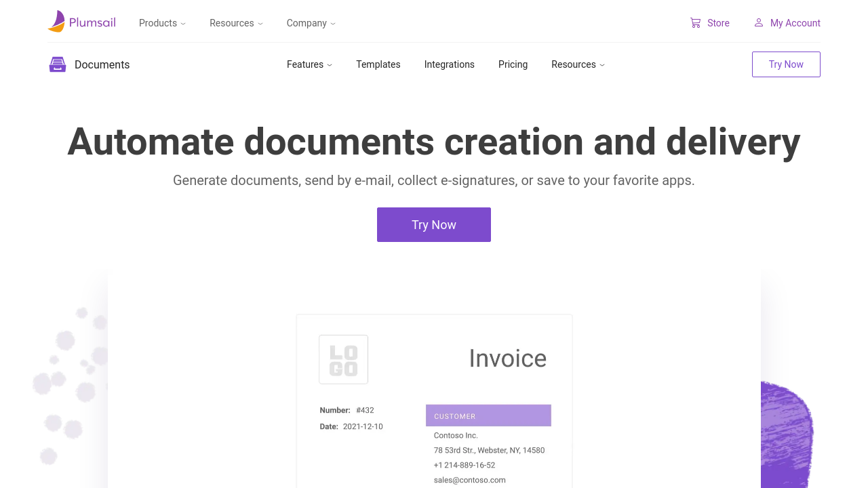
Task: Click the LOGO placeholder on the invoice
Action: pyautogui.click(x=343, y=359)
